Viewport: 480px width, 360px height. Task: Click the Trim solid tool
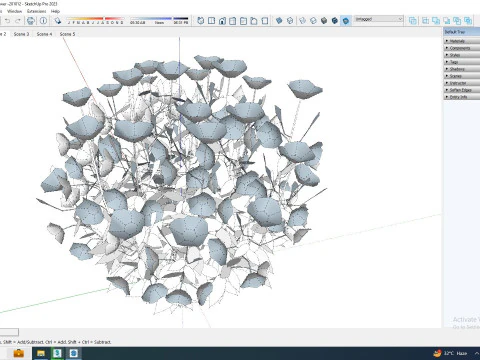457,21
